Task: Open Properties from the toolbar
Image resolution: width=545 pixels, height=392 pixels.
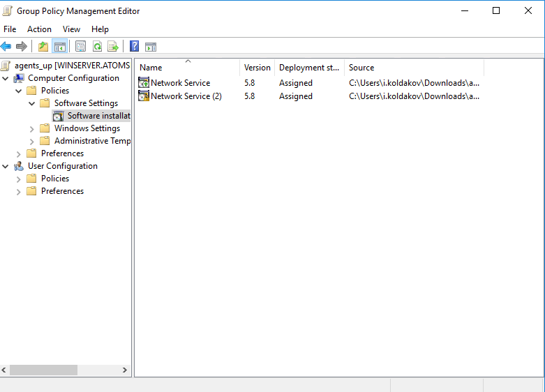Action: tap(80, 47)
